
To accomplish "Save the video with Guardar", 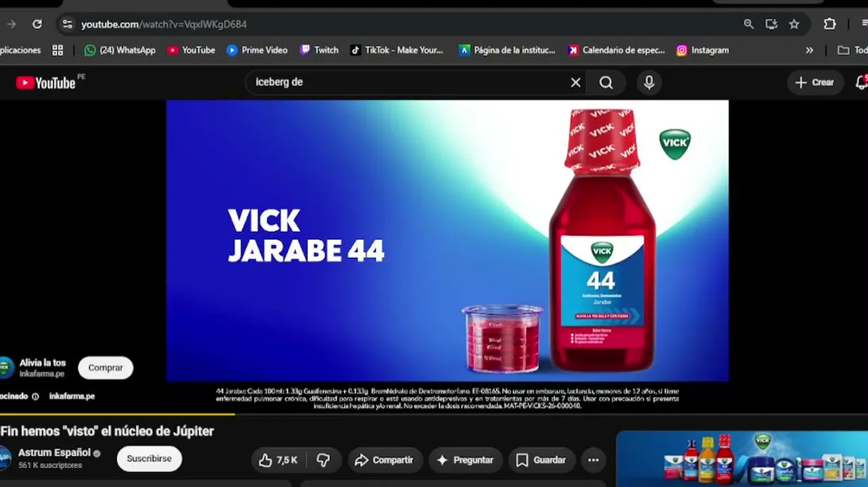I will pyautogui.click(x=540, y=460).
